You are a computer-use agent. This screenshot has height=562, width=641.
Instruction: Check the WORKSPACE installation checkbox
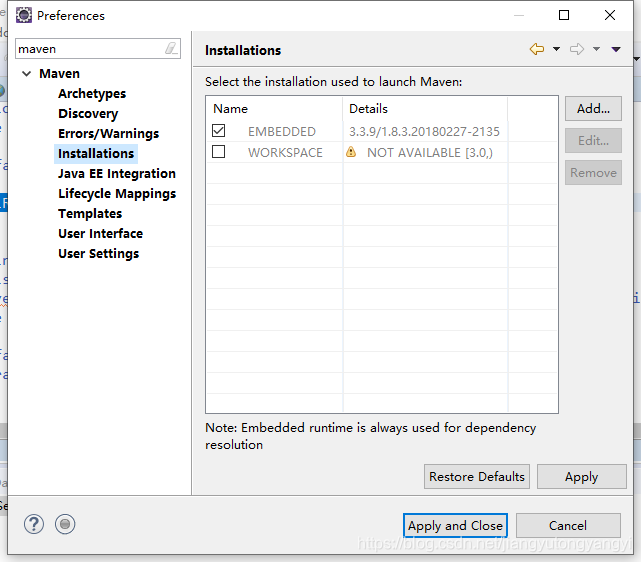pyautogui.click(x=219, y=152)
